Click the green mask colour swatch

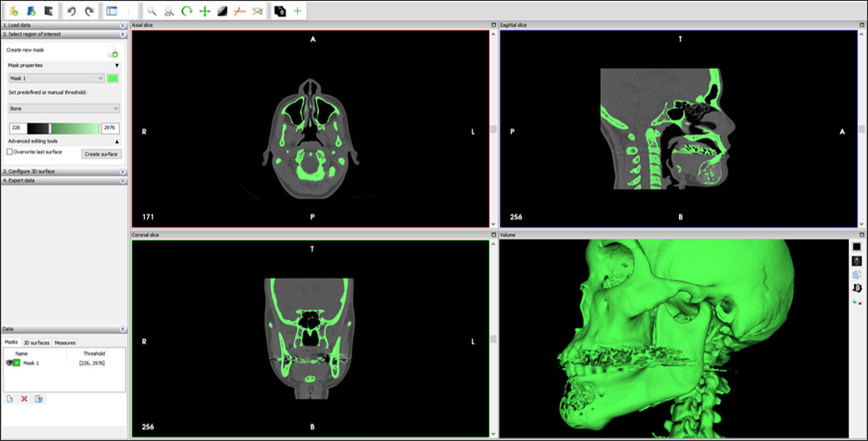click(113, 78)
